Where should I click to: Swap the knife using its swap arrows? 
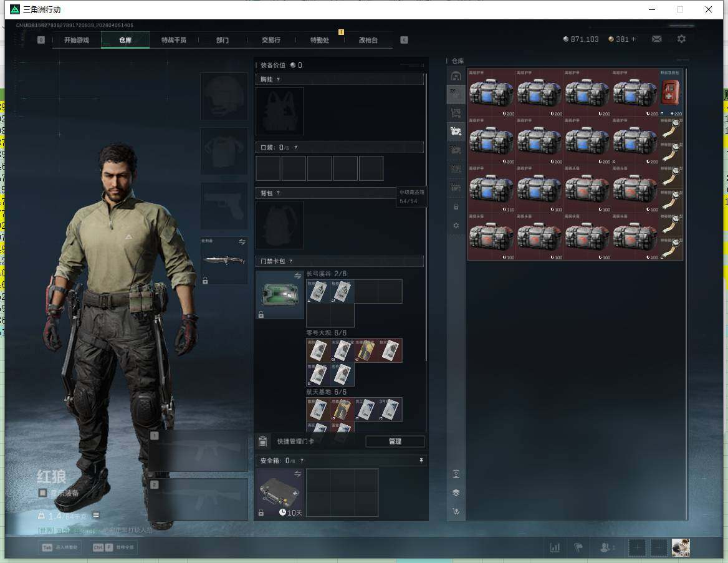click(x=242, y=242)
